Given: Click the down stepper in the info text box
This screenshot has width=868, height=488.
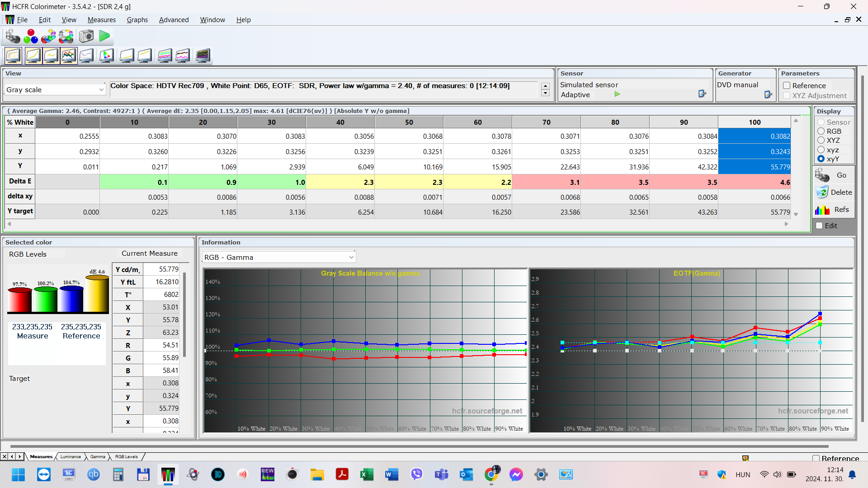Looking at the screenshot, I should pyautogui.click(x=546, y=93).
